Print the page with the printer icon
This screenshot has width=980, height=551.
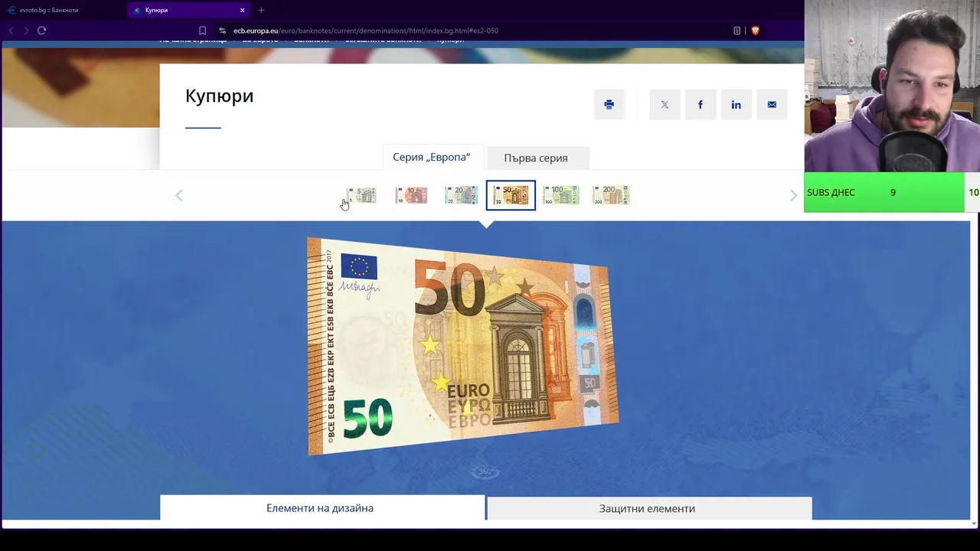(609, 105)
